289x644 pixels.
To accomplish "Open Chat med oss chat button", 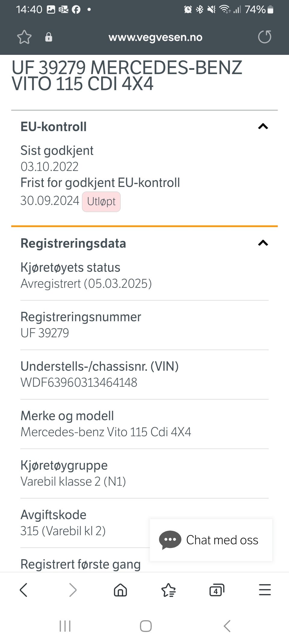I will pos(211,540).
